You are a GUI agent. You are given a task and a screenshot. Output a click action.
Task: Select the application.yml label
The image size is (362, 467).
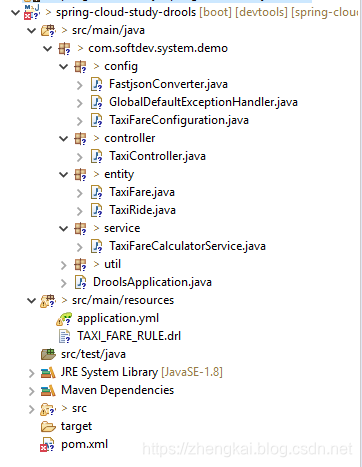tap(118, 319)
